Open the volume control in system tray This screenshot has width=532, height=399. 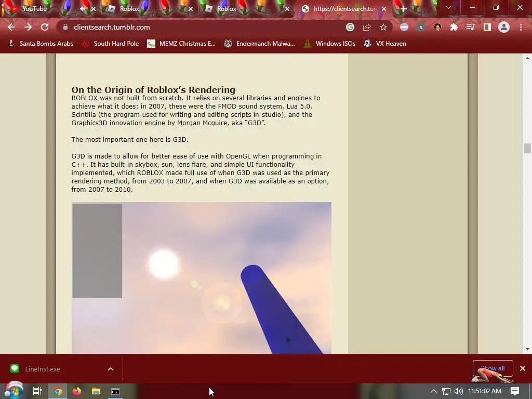point(458,391)
